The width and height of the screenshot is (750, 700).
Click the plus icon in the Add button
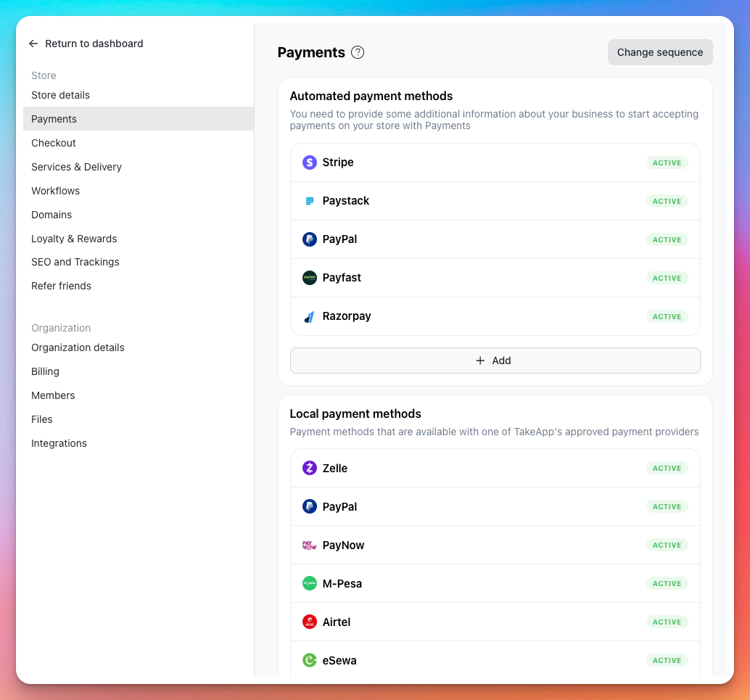pyautogui.click(x=480, y=361)
